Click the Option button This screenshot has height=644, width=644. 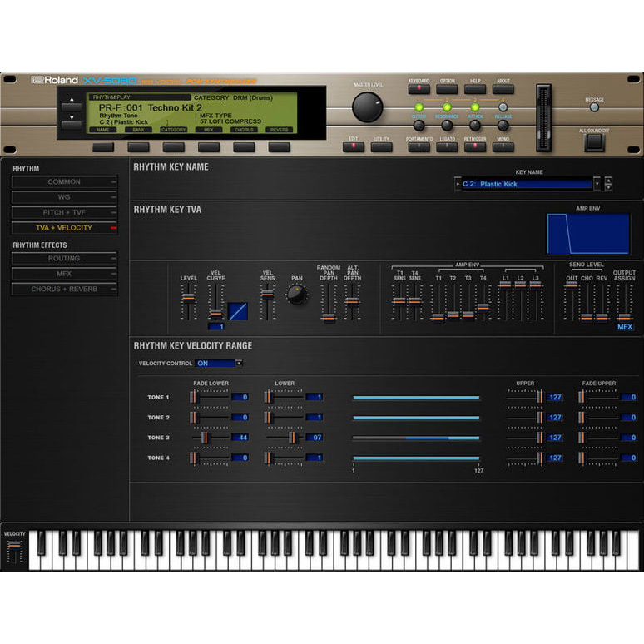tap(447, 89)
